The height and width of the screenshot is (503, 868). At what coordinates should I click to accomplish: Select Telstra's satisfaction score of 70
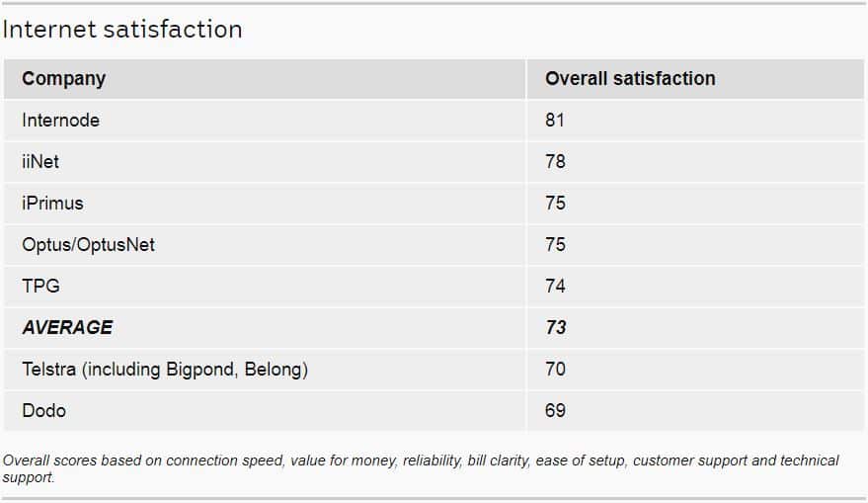click(555, 369)
